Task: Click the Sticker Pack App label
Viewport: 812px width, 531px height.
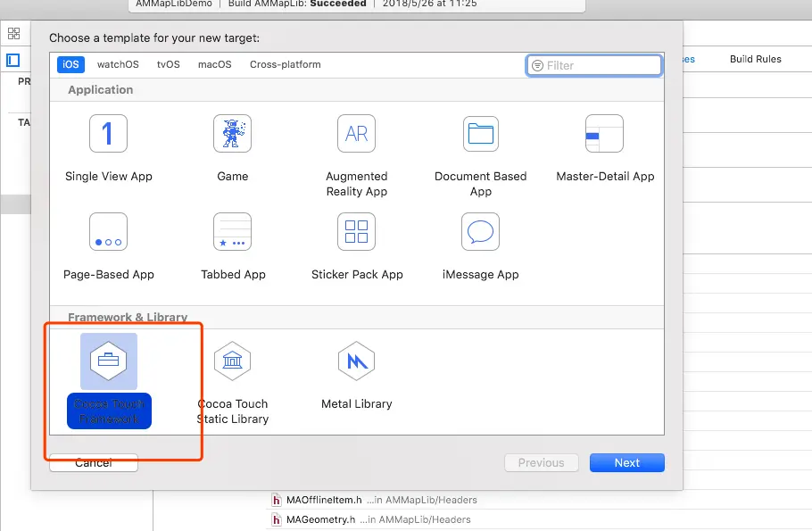Action: coord(357,274)
